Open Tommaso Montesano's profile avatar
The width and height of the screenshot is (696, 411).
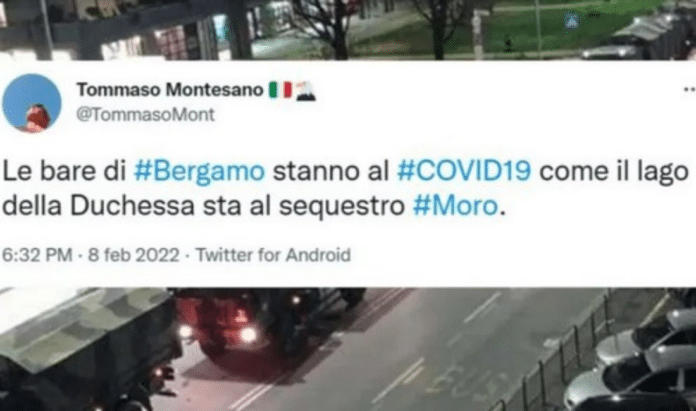(x=32, y=103)
